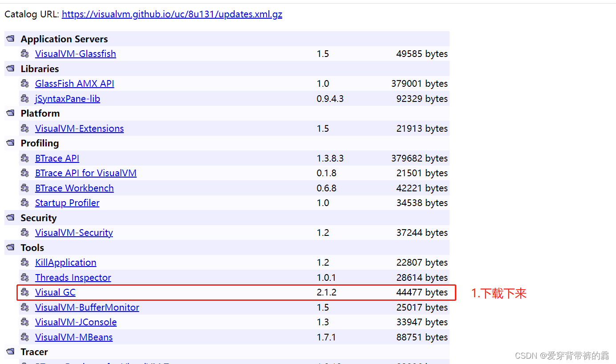The width and height of the screenshot is (616, 364).
Task: Click the 21913 bytes size cell
Action: click(x=422, y=129)
